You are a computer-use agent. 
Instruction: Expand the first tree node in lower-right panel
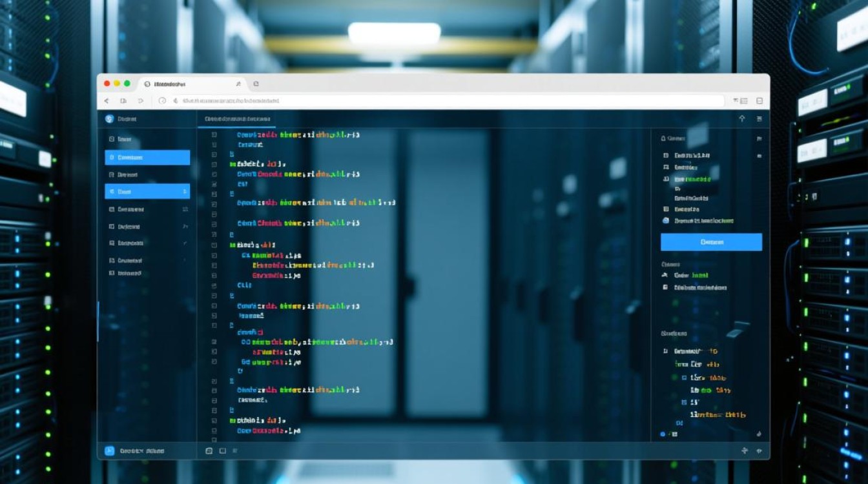(665, 352)
